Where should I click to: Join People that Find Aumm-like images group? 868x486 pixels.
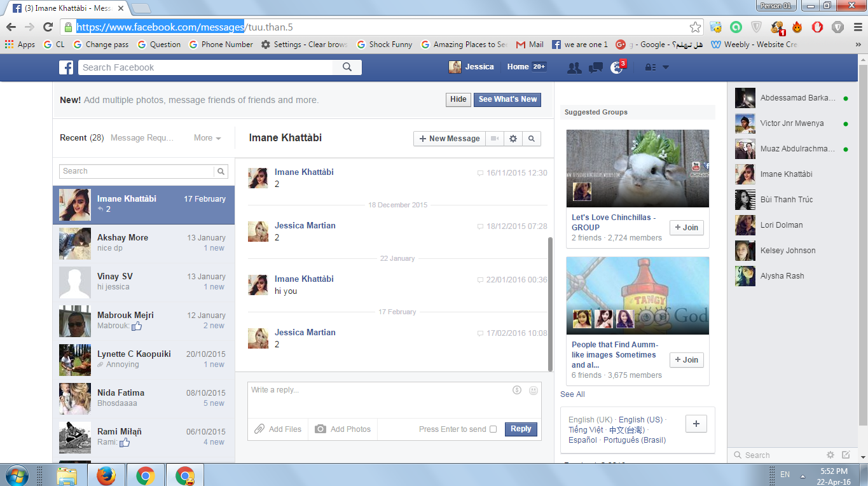[x=687, y=360]
